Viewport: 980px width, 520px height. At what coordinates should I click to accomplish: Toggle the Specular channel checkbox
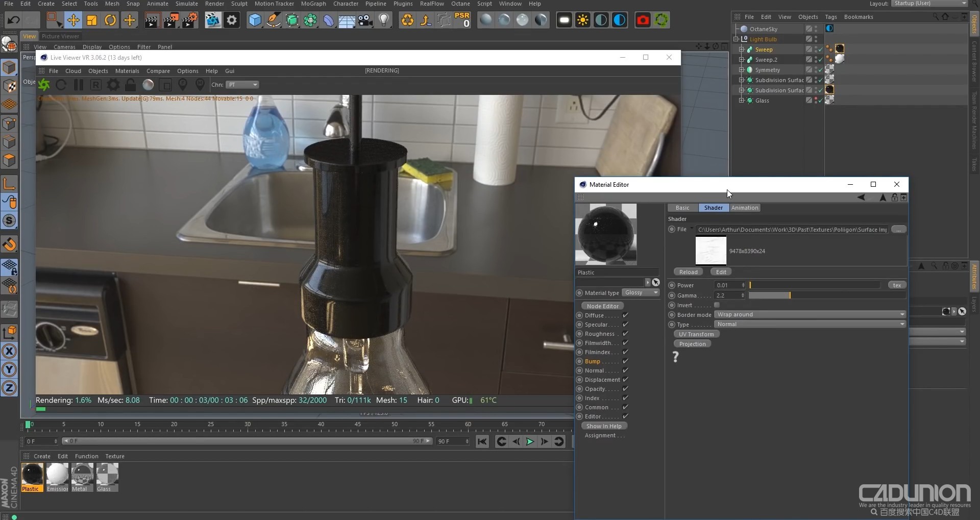click(x=625, y=324)
